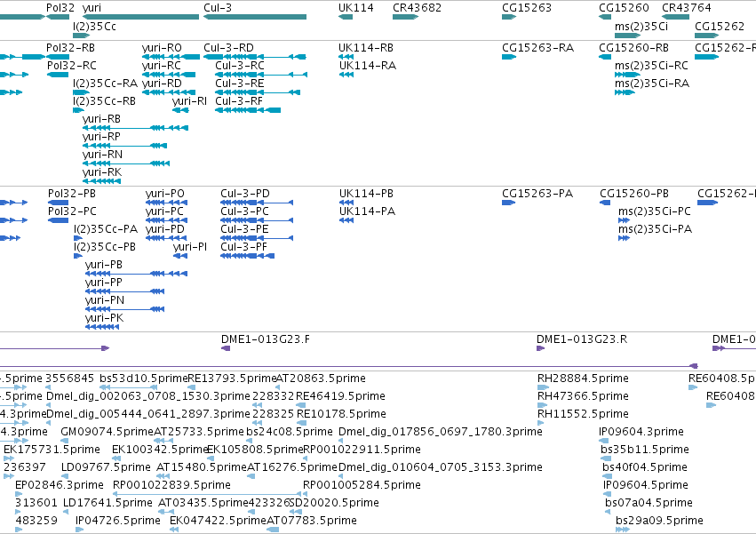Screen dimensions: 756x534
Task: Click transcript yuri-RO
Action: [x=162, y=48]
